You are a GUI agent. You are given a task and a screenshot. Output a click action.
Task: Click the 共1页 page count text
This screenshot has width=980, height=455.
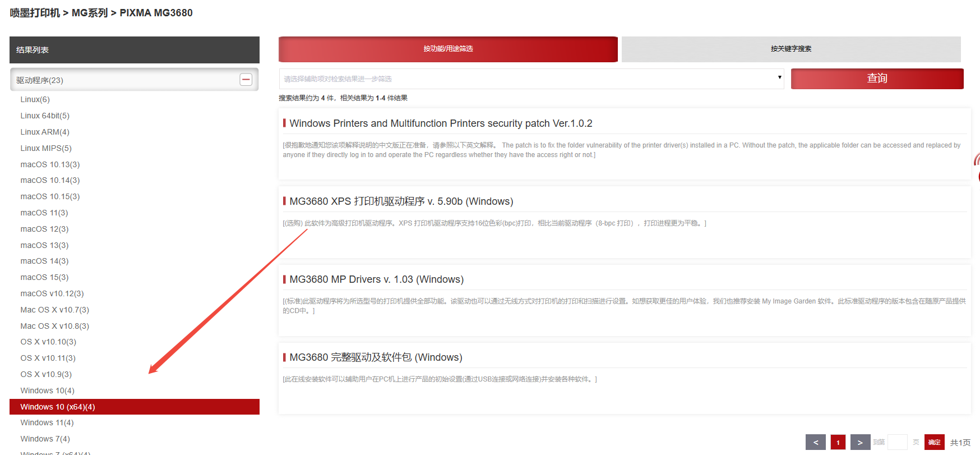click(x=960, y=443)
